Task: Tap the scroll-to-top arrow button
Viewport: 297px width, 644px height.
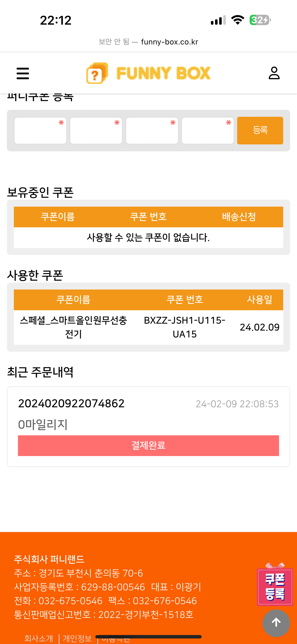Action: [x=276, y=623]
